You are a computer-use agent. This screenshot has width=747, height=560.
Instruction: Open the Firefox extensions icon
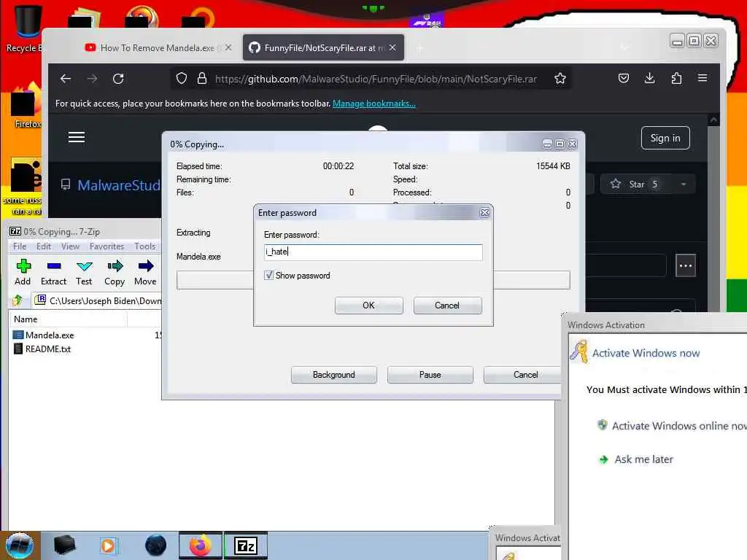click(676, 79)
